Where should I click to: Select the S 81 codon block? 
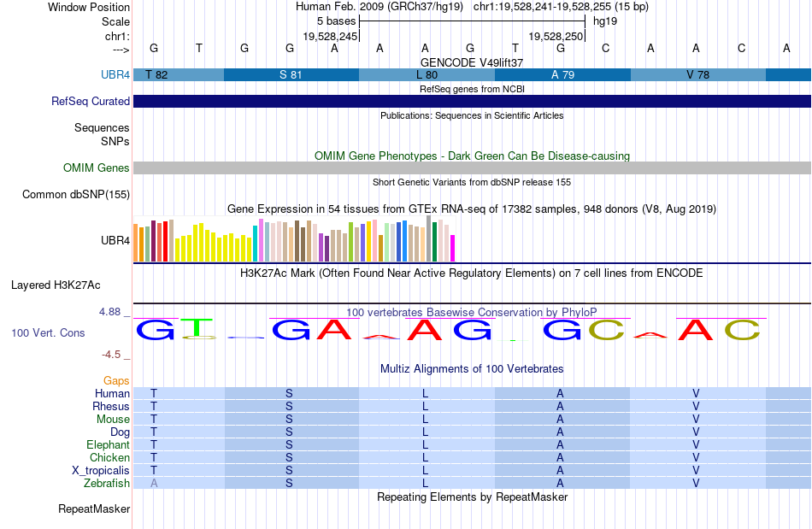tap(291, 74)
